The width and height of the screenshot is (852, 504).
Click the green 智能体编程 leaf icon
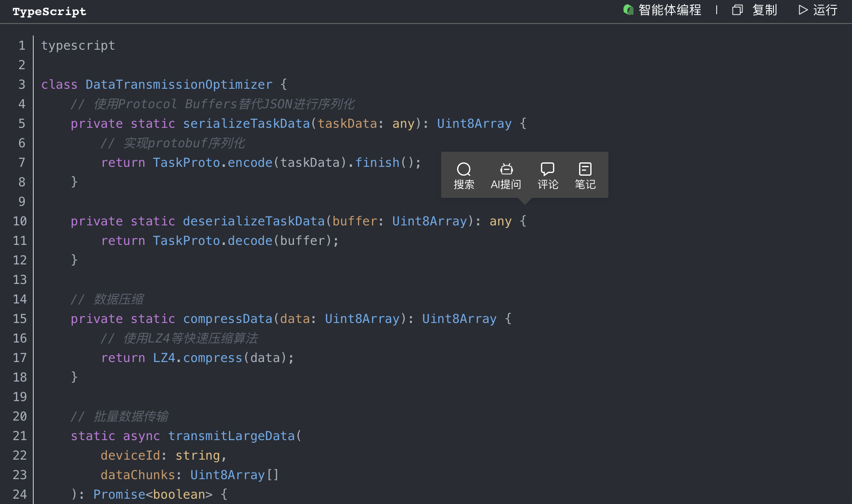(628, 10)
